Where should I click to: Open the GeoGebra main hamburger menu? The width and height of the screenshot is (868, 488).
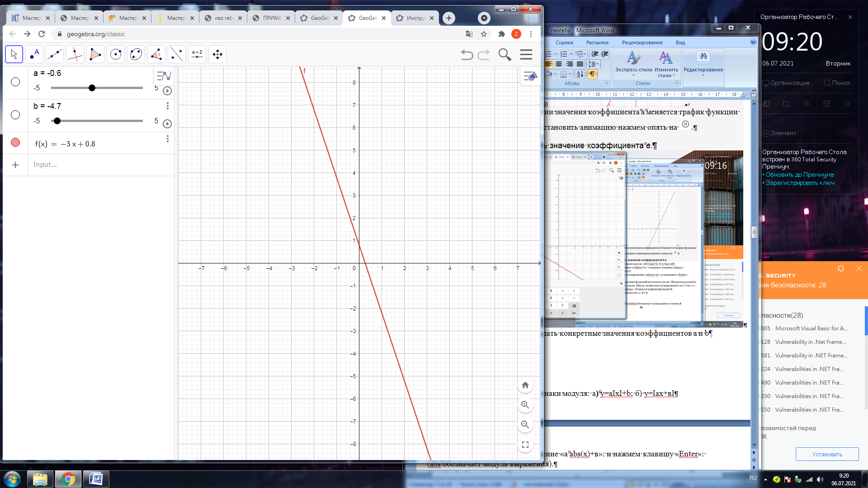pos(526,55)
